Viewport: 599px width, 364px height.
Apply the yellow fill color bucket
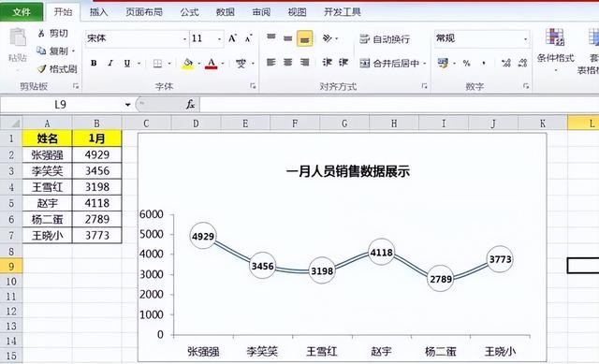tap(187, 63)
